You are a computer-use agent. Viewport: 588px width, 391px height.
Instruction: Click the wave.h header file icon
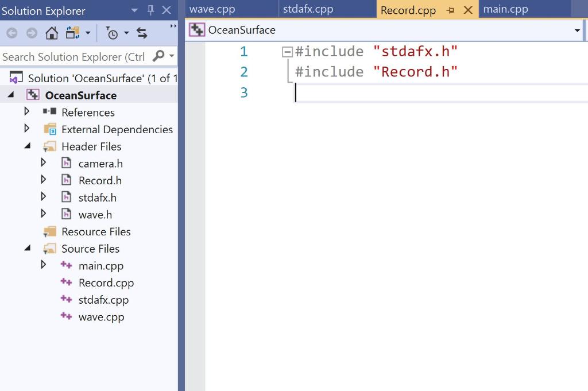[x=67, y=214]
